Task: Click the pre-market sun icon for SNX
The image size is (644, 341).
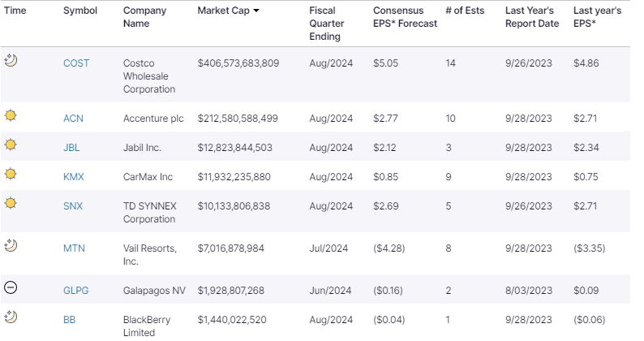Action: pyautogui.click(x=11, y=203)
